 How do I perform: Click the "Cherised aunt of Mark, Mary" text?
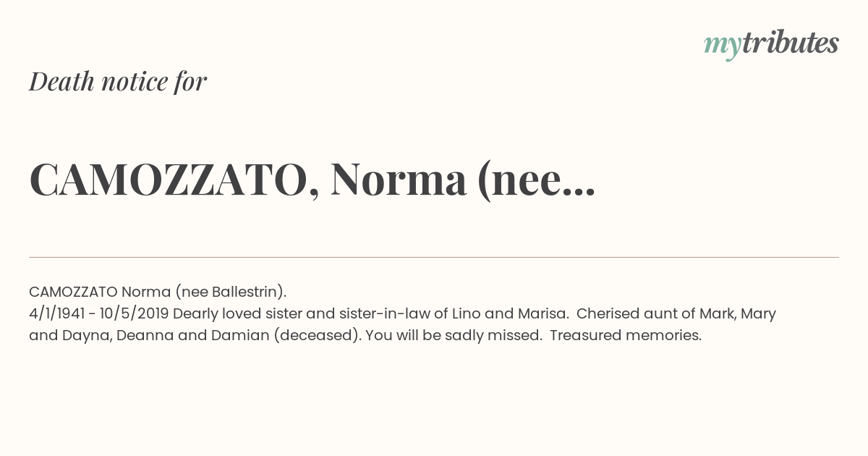(x=676, y=313)
